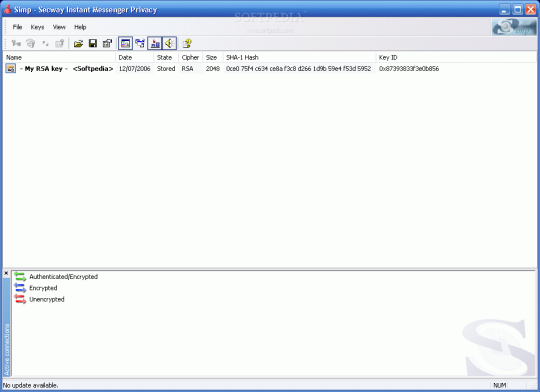This screenshot has width=540, height=392.
Task: Click the green Authenticated/Encrypted arrows icon
Action: [20, 277]
